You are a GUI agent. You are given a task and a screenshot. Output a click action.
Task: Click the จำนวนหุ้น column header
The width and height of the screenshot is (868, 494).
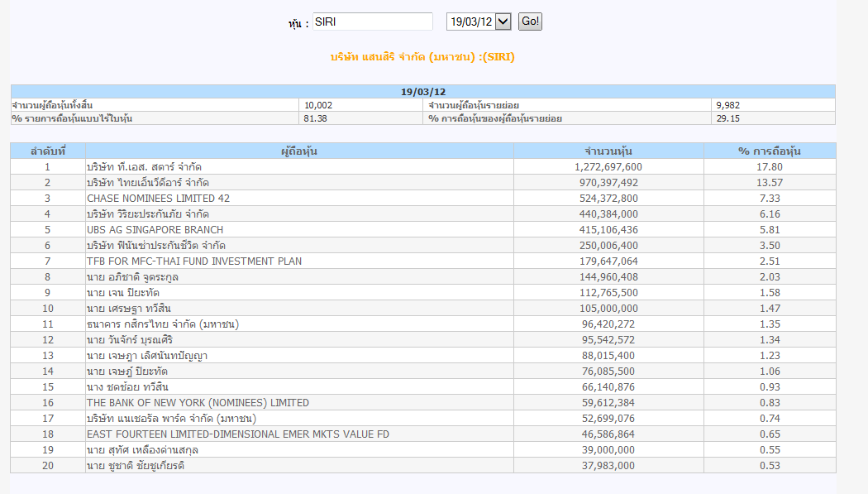click(x=609, y=151)
